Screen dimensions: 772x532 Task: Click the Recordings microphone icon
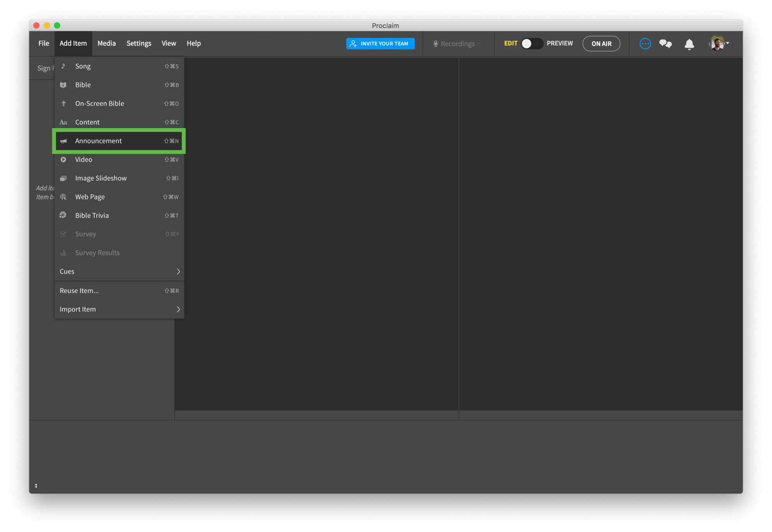pos(435,44)
